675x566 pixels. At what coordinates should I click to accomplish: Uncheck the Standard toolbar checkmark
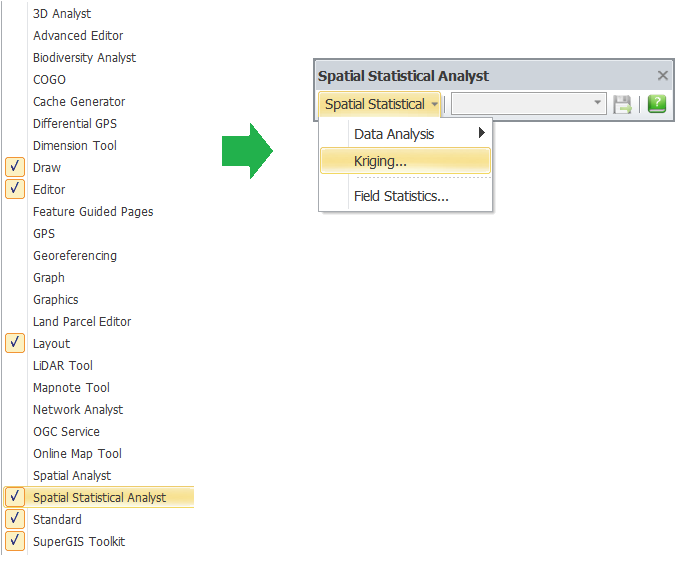click(x=15, y=519)
